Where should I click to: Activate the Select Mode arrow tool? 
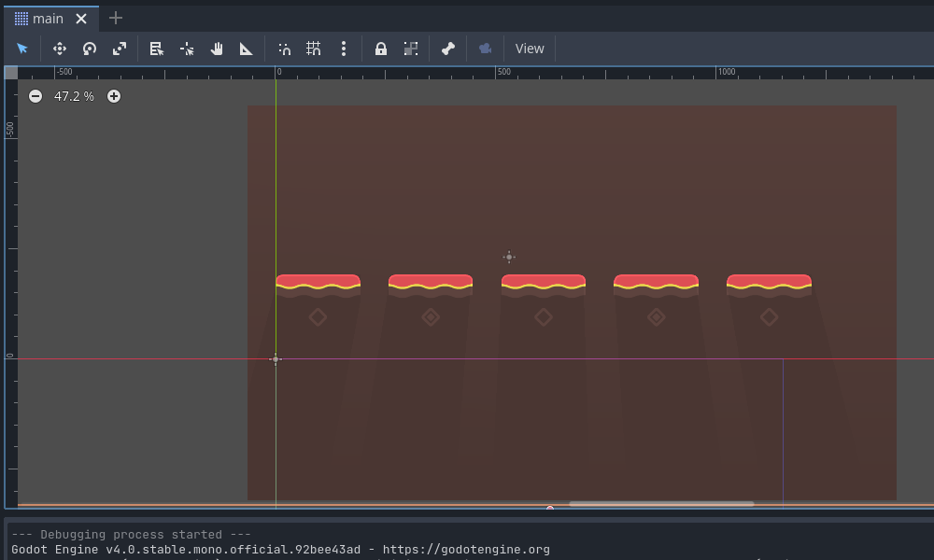click(22, 49)
